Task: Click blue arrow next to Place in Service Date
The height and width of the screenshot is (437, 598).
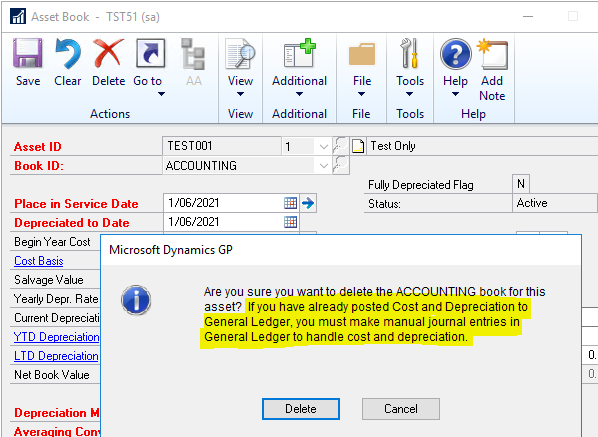Action: (x=308, y=203)
